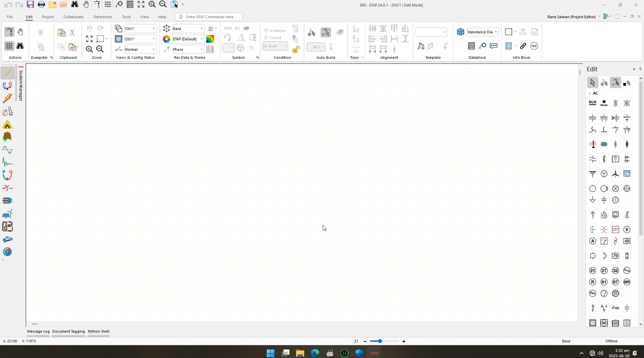
Task: Open the yellow warning triangle mode in sidebar
Action: click(7, 125)
